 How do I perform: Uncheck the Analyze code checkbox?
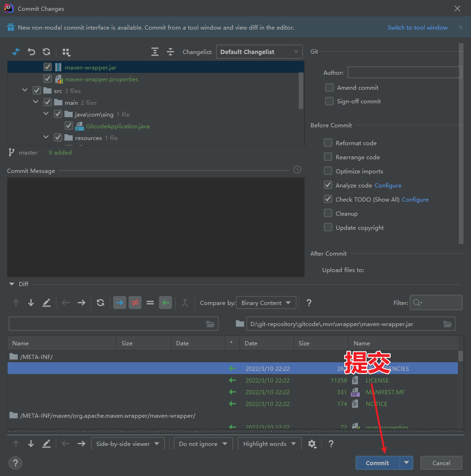click(x=328, y=185)
